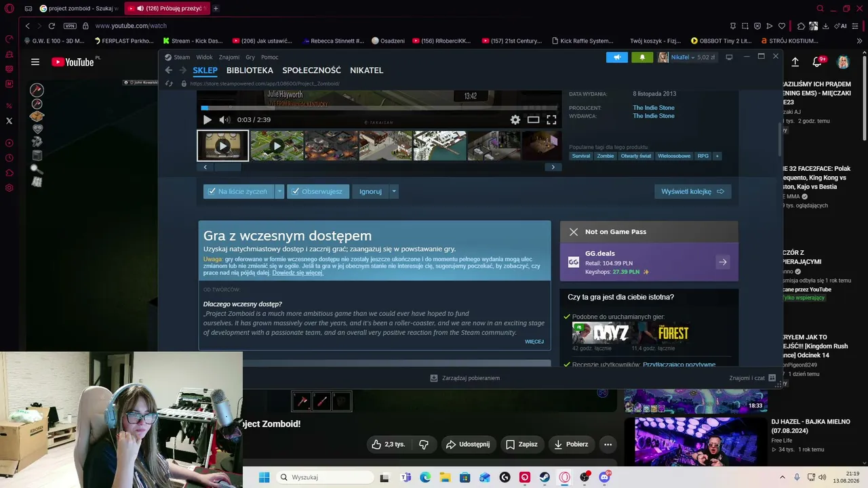
Task: Toggle "Obserwujesz" follow checkbox
Action: coord(318,192)
